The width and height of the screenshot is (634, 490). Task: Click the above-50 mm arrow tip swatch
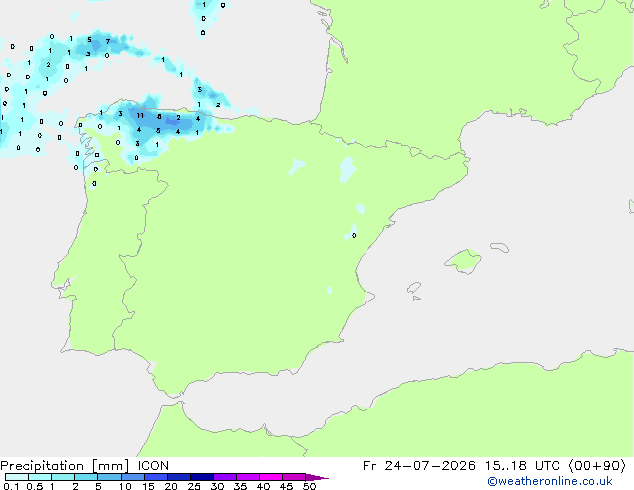pyautogui.click(x=317, y=477)
